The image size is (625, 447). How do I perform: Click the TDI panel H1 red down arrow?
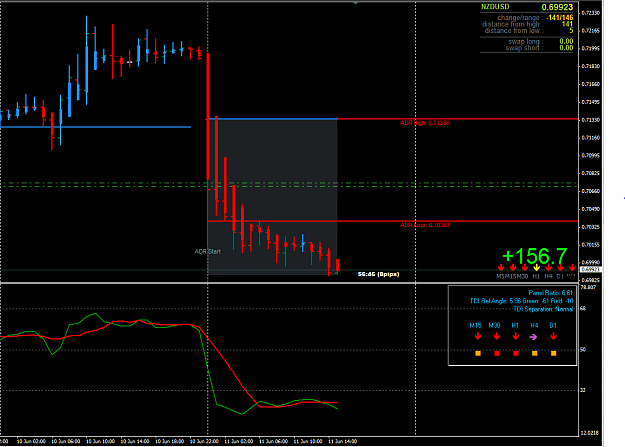click(x=516, y=337)
